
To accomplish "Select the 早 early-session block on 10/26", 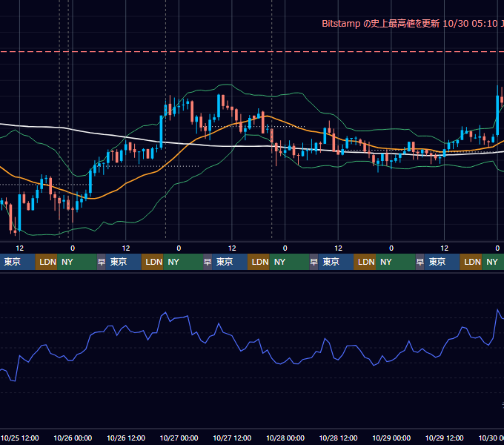I will click(102, 262).
